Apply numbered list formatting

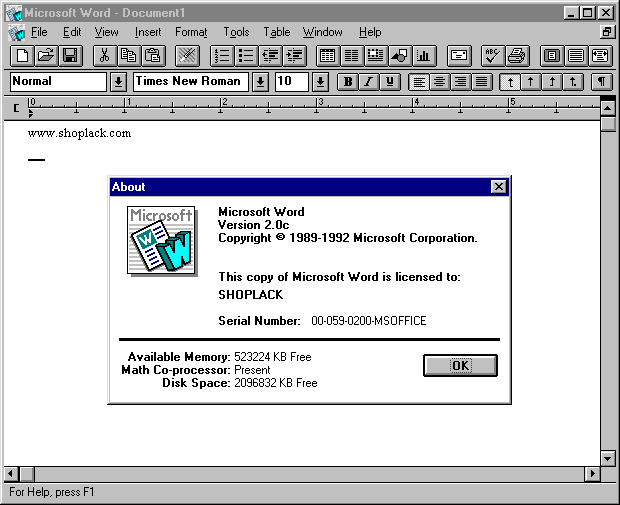click(x=221, y=56)
